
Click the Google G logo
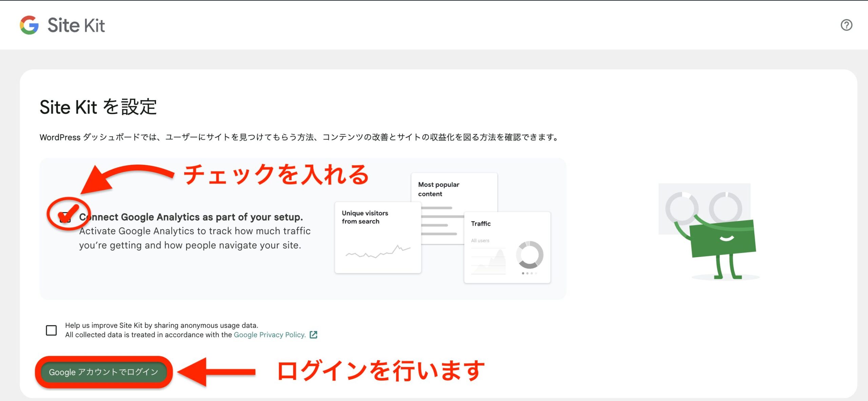point(29,25)
